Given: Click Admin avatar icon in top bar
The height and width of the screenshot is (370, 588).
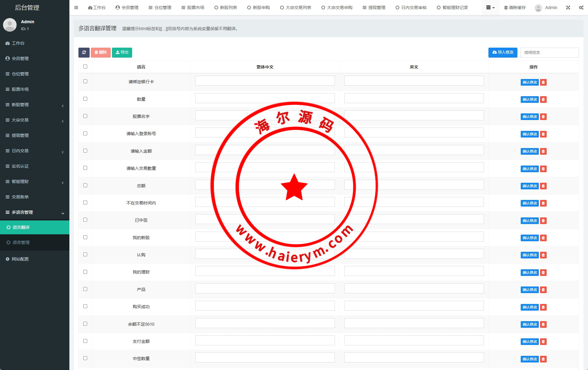Looking at the screenshot, I should coord(538,8).
